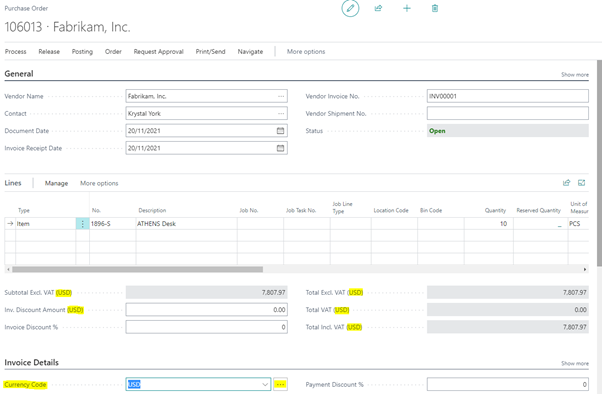Click the Currency Code assist-edit ellipsis button
The height and width of the screenshot is (394, 602).
[280, 384]
